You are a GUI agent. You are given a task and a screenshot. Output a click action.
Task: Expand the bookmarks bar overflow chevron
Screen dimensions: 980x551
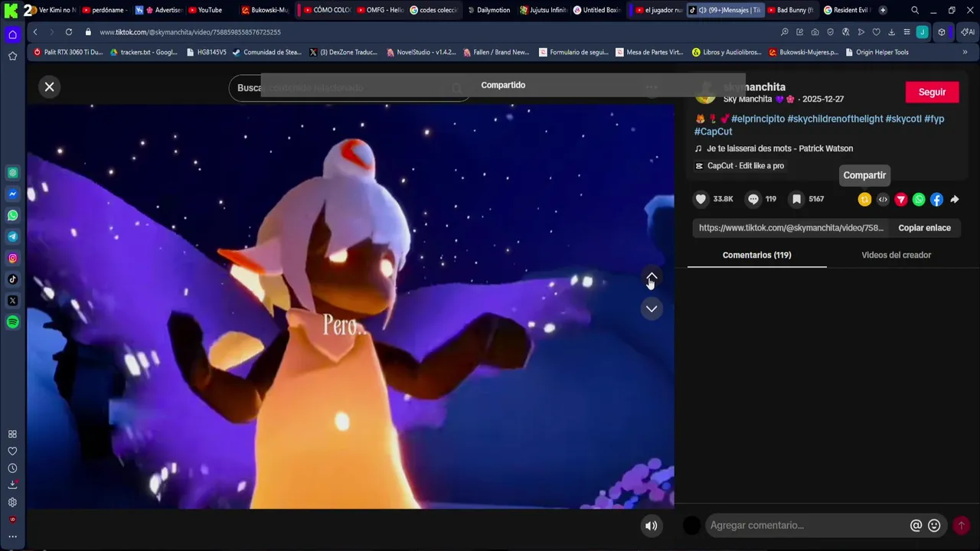pos(965,52)
